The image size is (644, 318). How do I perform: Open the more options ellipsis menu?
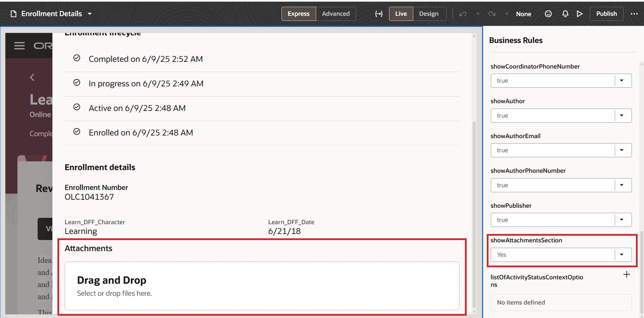pos(634,14)
